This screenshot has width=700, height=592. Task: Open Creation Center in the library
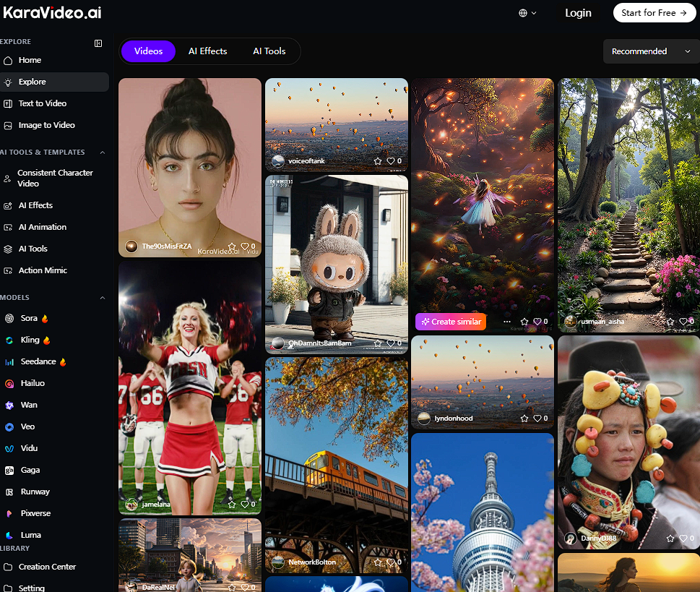pos(47,567)
